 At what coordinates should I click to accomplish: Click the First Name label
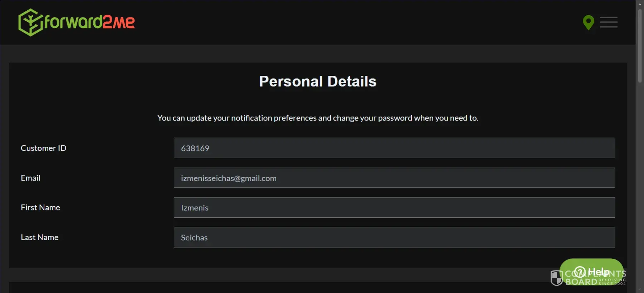[x=40, y=208]
